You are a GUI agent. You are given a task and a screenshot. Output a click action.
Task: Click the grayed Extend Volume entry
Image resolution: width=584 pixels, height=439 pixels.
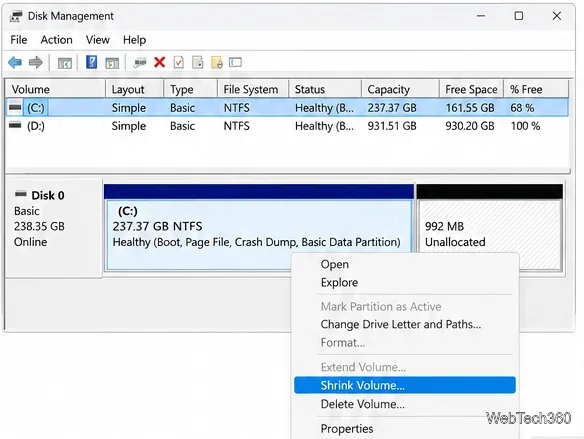point(405,367)
